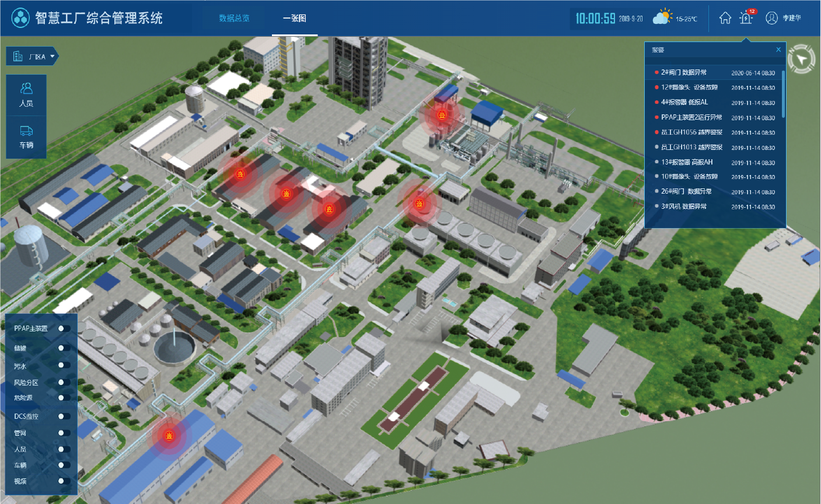Screen dimensions: 821x504
Task: Select the 一张图 tab
Action: pyautogui.click(x=294, y=18)
